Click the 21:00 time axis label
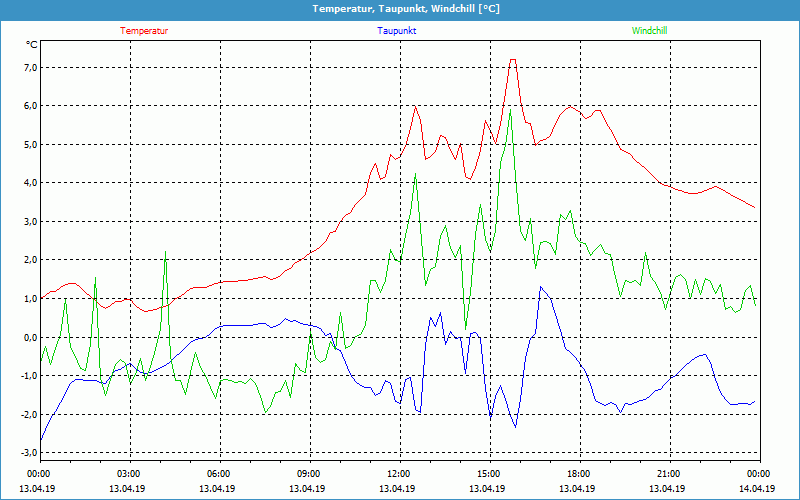The height and width of the screenshot is (500, 800). pos(668,474)
